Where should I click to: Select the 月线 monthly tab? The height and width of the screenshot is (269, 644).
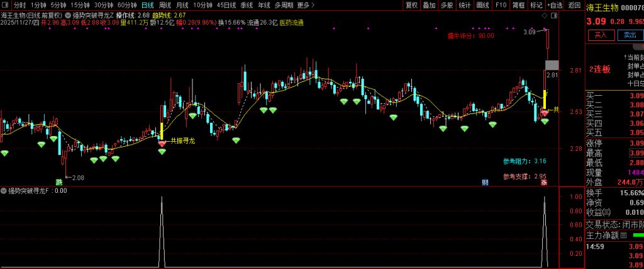click(x=182, y=5)
